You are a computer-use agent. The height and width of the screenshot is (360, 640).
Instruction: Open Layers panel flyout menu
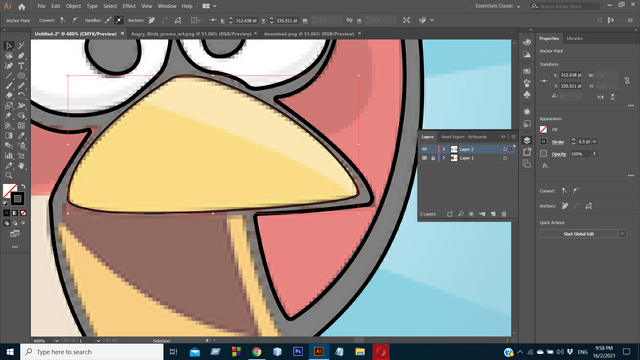click(513, 137)
